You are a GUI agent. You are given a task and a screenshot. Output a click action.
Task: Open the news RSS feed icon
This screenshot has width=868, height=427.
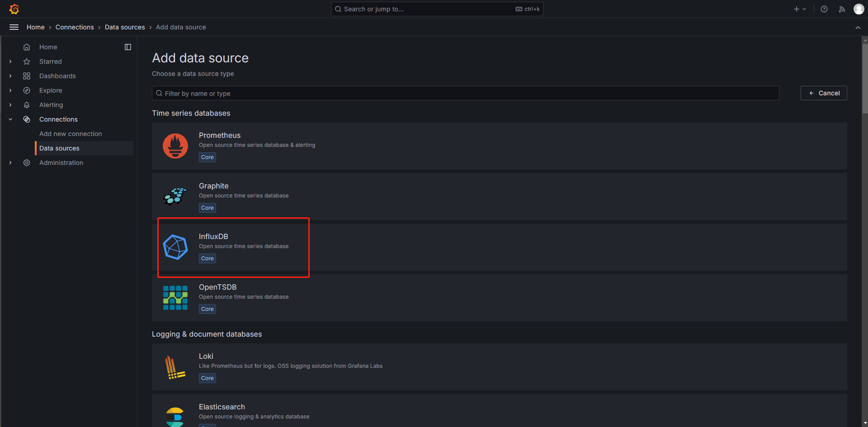click(842, 9)
